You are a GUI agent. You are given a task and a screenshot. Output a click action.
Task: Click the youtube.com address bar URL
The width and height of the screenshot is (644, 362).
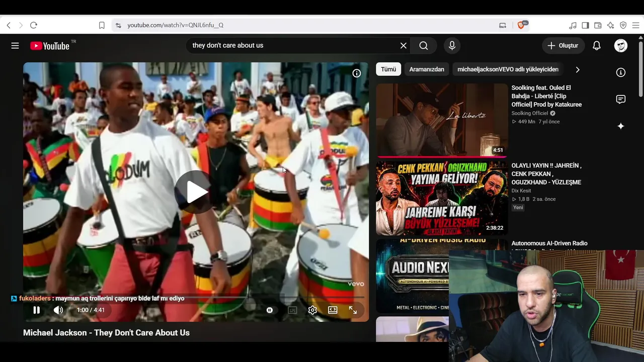pyautogui.click(x=175, y=25)
